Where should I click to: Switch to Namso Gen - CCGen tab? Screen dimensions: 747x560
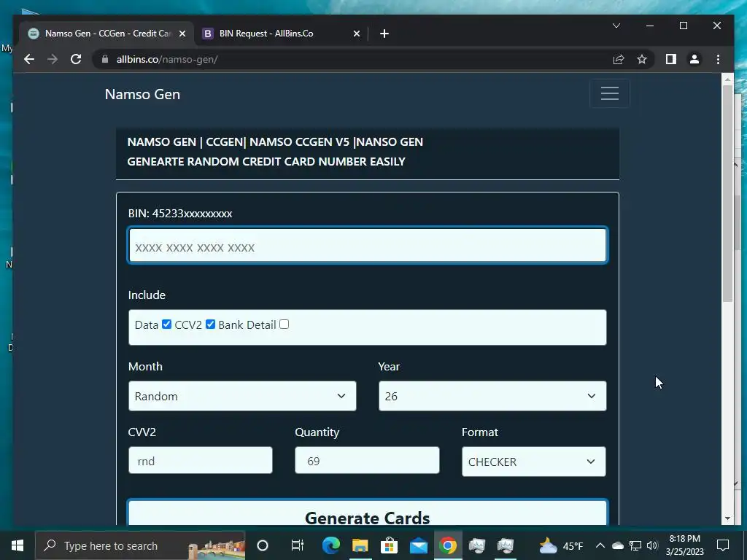107,34
